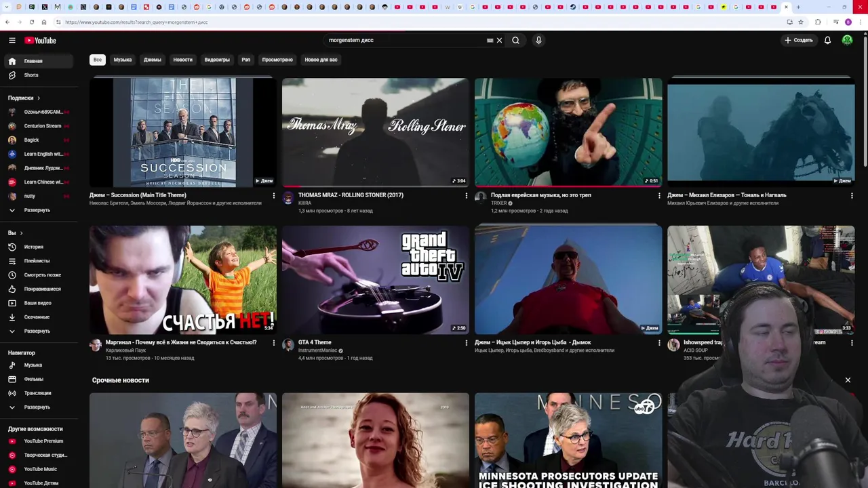Reload the page in browser
The height and width of the screenshot is (488, 868).
(x=31, y=22)
